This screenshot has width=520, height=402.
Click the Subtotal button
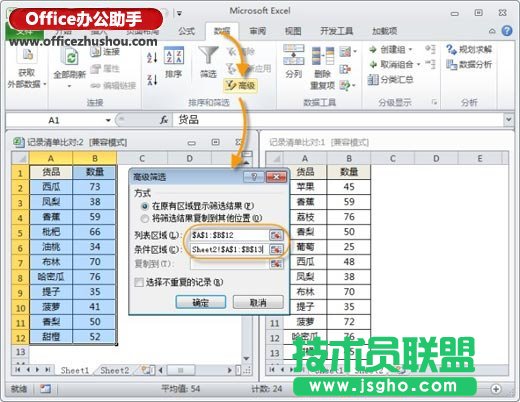(x=390, y=80)
